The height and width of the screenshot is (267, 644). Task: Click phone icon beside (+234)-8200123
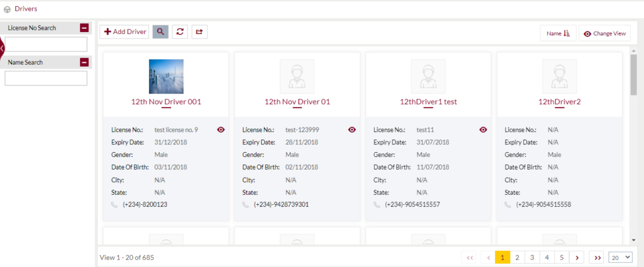pos(114,204)
